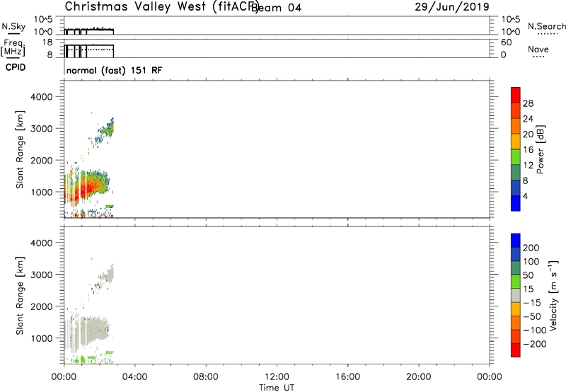Click the '10^5' left scale label

[43, 19]
